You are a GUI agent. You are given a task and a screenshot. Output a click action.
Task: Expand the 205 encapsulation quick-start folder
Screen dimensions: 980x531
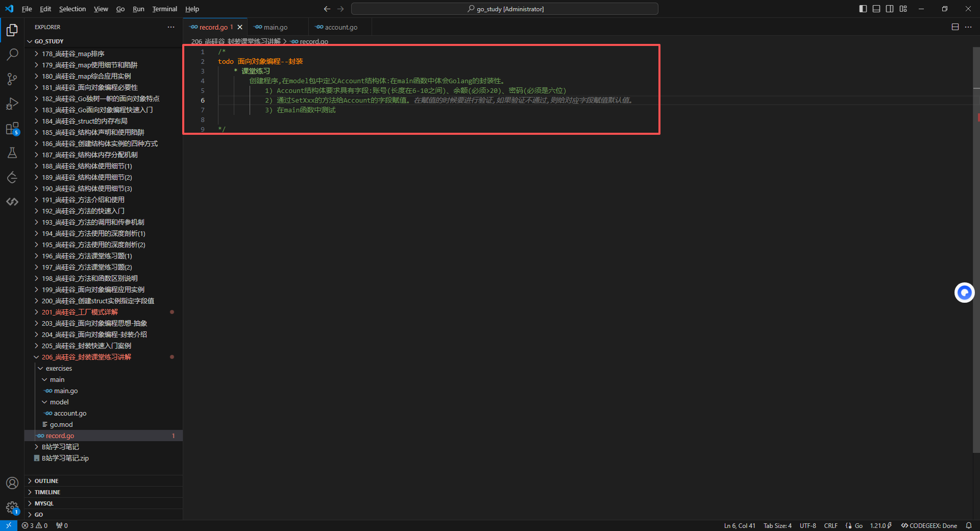click(104, 346)
